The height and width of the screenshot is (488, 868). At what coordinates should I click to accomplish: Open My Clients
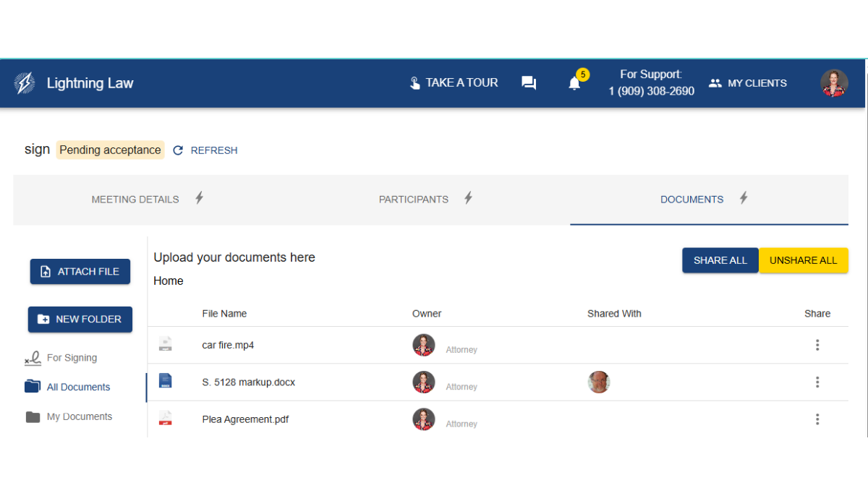click(x=747, y=83)
